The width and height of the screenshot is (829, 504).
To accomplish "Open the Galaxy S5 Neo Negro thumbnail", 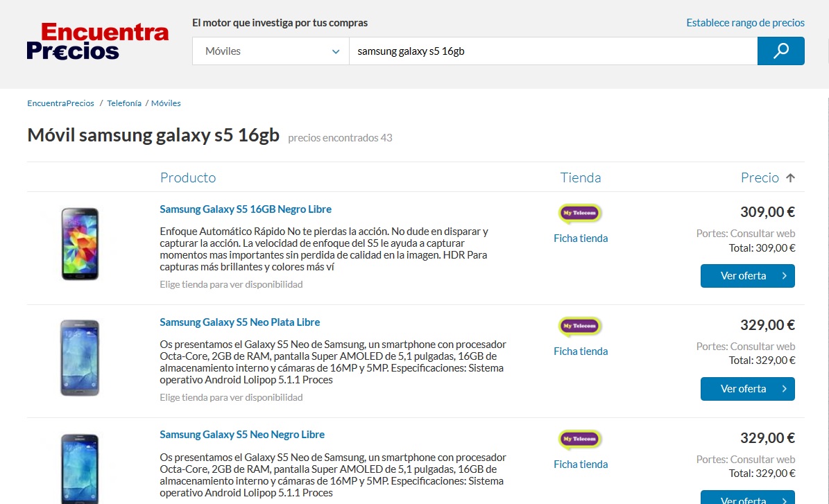I will 80,468.
